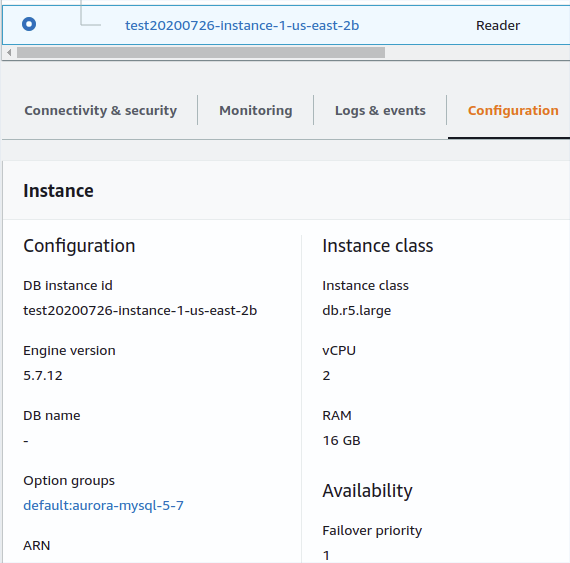Click the 16 GB RAM value
This screenshot has width=570, height=563.
point(341,441)
